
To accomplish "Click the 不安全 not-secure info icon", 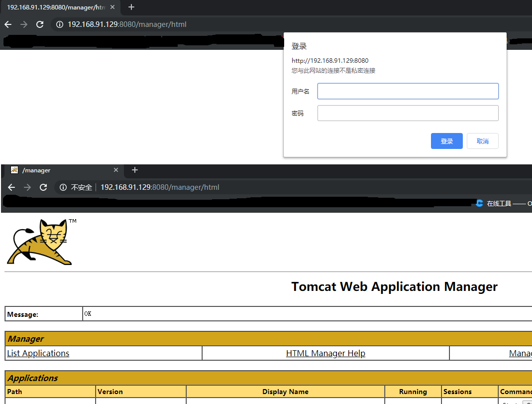I will (63, 187).
